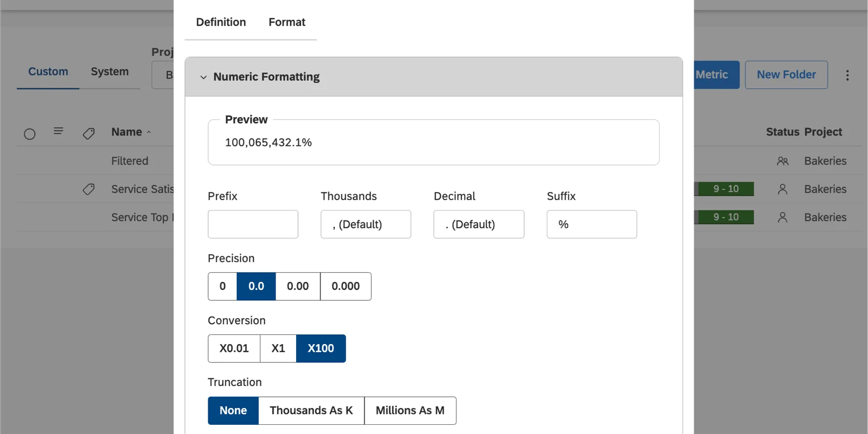868x434 pixels.
Task: Collapse the Numeric Formatting section
Action: click(x=203, y=77)
